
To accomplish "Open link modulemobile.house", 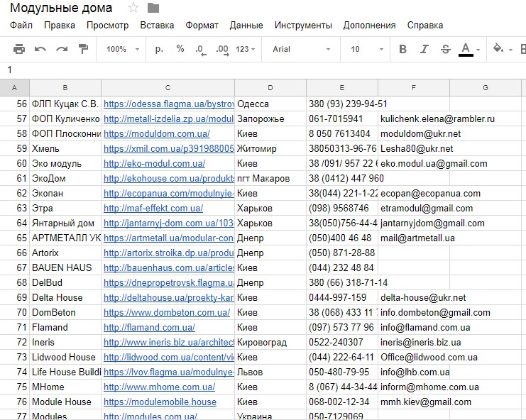I will coord(160,402).
